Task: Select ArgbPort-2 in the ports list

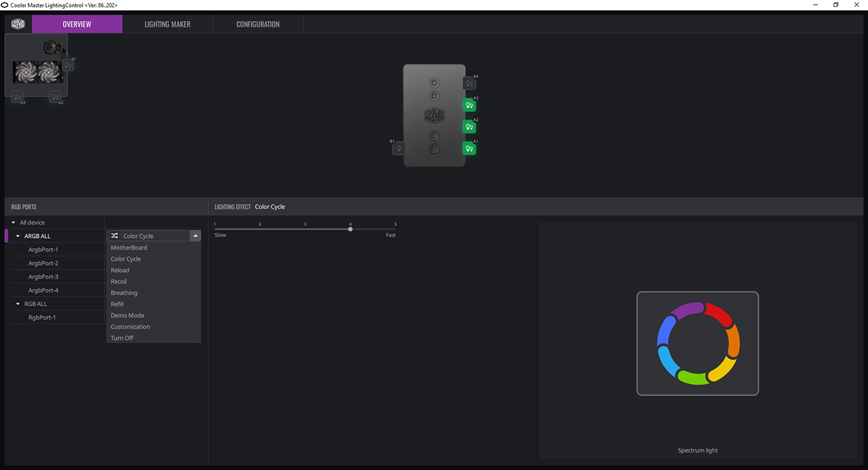Action: [x=58, y=263]
